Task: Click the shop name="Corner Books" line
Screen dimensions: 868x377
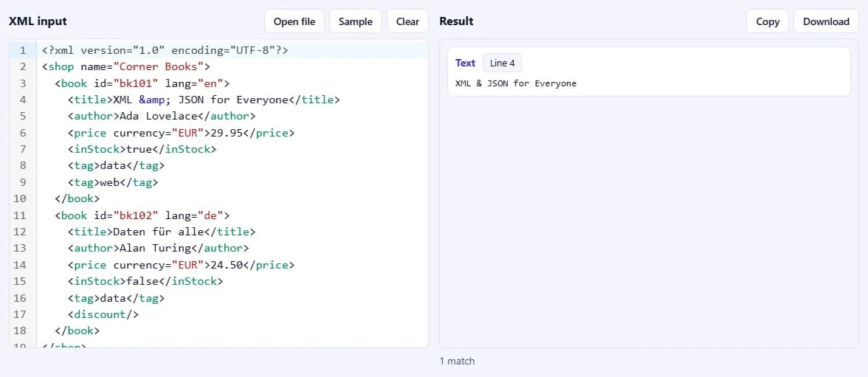Action: (x=126, y=67)
